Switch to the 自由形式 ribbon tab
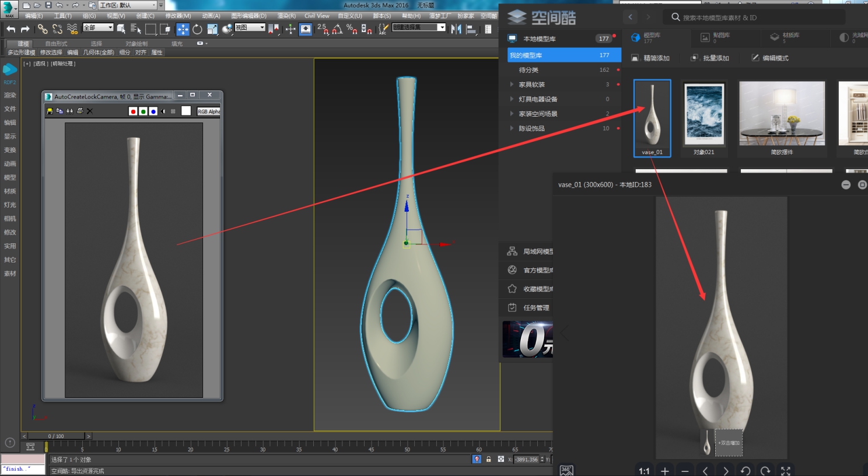Screen dimensions: 868x476 [56, 44]
